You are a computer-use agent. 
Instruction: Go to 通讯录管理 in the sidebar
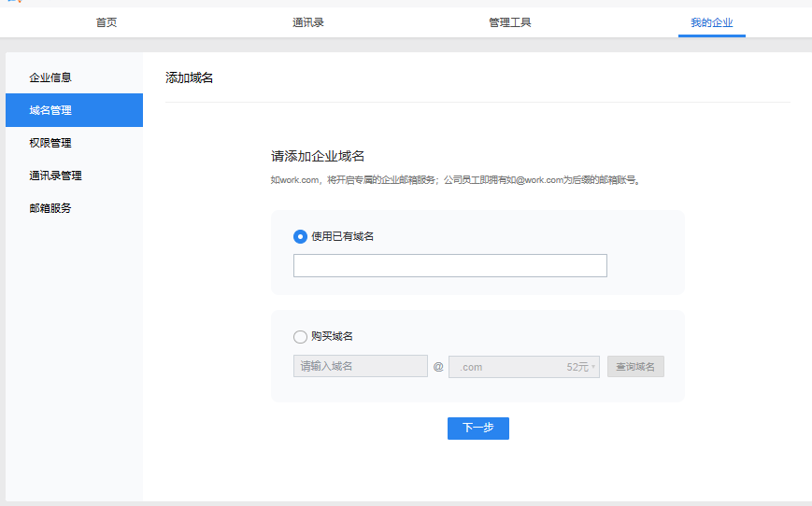click(55, 176)
